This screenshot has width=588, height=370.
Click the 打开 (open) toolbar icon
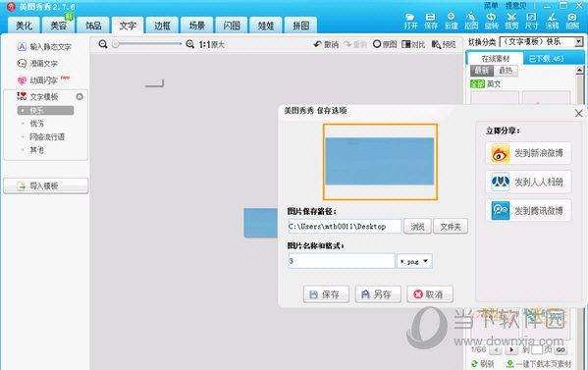[410, 21]
